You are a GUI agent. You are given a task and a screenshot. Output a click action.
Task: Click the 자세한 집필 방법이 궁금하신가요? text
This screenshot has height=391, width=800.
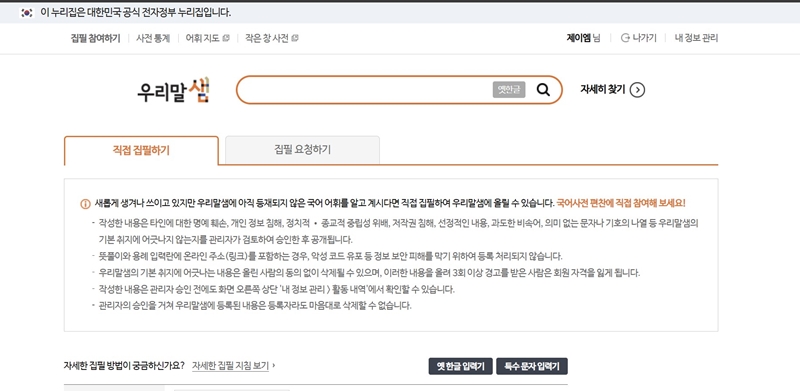coord(124,366)
